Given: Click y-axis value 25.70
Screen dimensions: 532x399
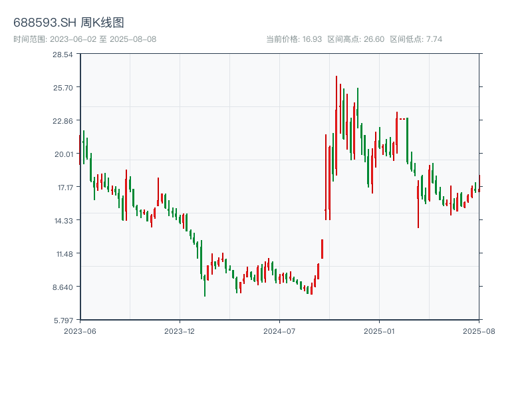Looking at the screenshot, I should (x=63, y=88).
